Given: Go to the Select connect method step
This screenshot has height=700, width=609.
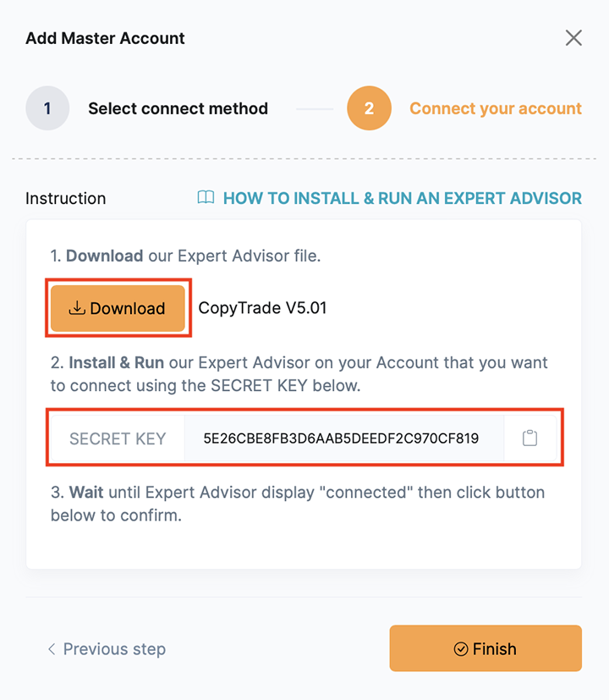Looking at the screenshot, I should click(178, 108).
